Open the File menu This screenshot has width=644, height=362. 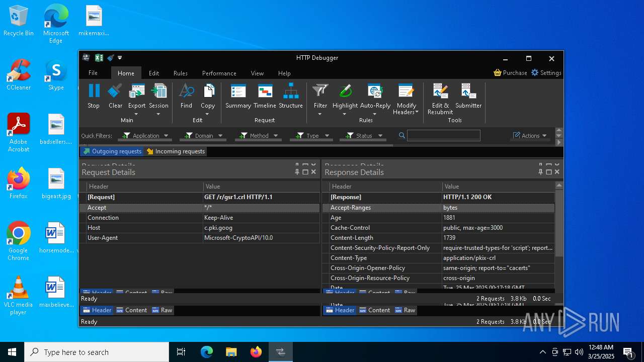93,73
